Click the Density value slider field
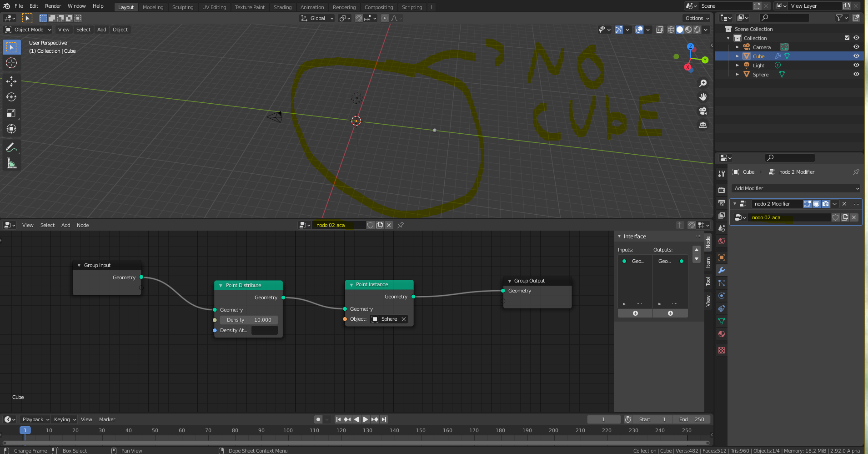Viewport: 868px width, 454px height. point(249,320)
